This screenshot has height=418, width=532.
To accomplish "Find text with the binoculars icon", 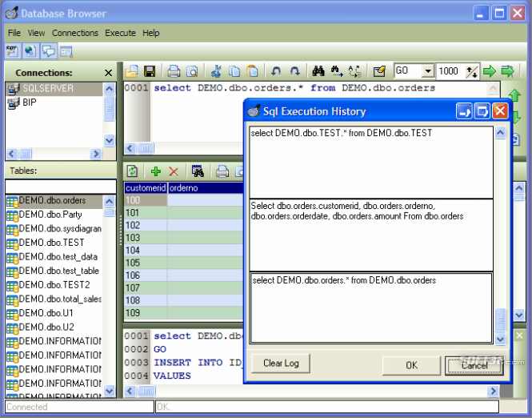I will [x=318, y=71].
